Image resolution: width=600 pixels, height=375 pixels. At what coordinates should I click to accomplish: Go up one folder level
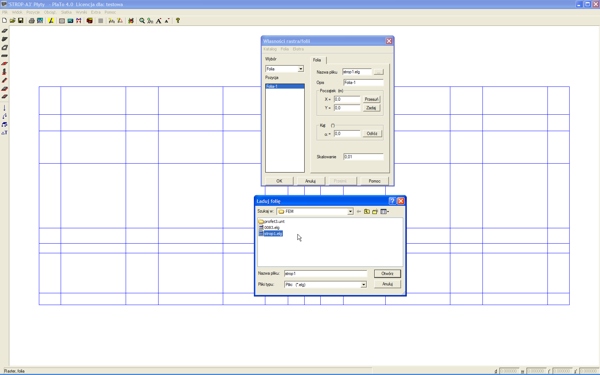(x=367, y=211)
